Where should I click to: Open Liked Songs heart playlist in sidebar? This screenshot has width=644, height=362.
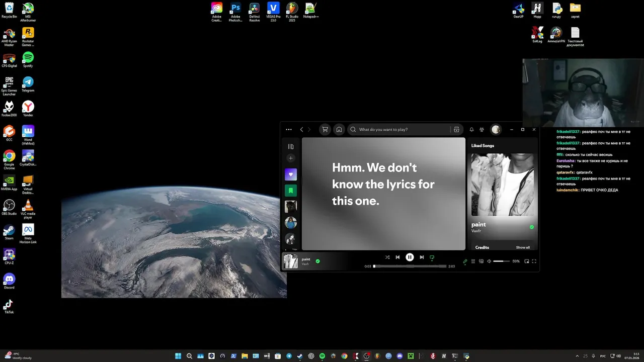(291, 174)
